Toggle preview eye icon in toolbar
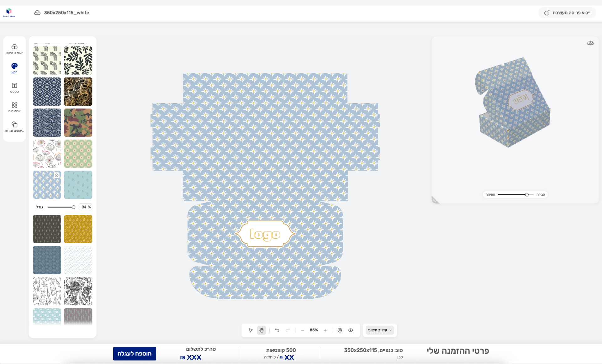The image size is (602, 364). pos(351,330)
